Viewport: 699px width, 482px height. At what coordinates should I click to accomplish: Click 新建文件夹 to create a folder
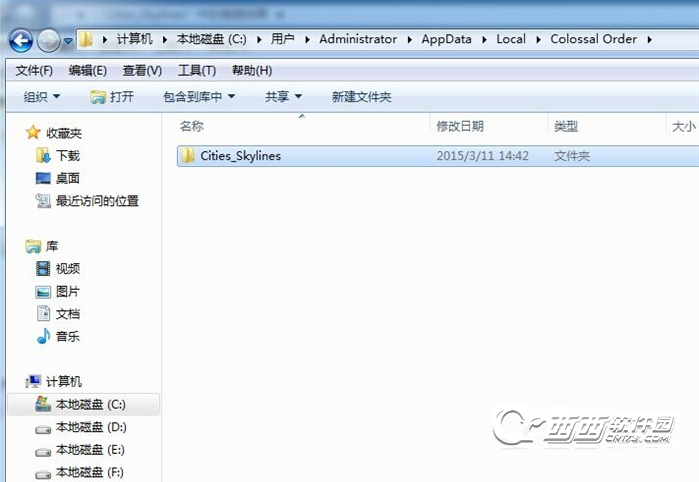362,96
